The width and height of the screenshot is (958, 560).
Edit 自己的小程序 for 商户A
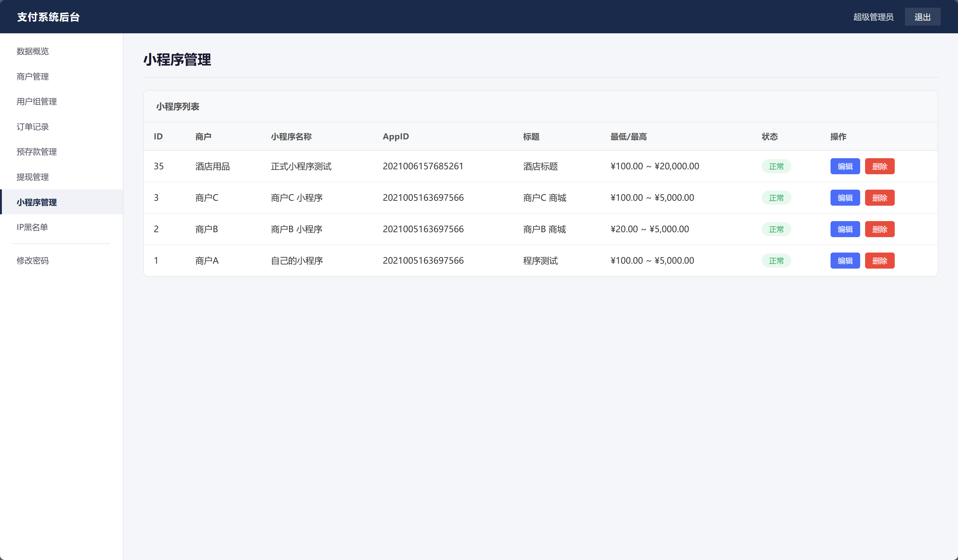pyautogui.click(x=845, y=261)
